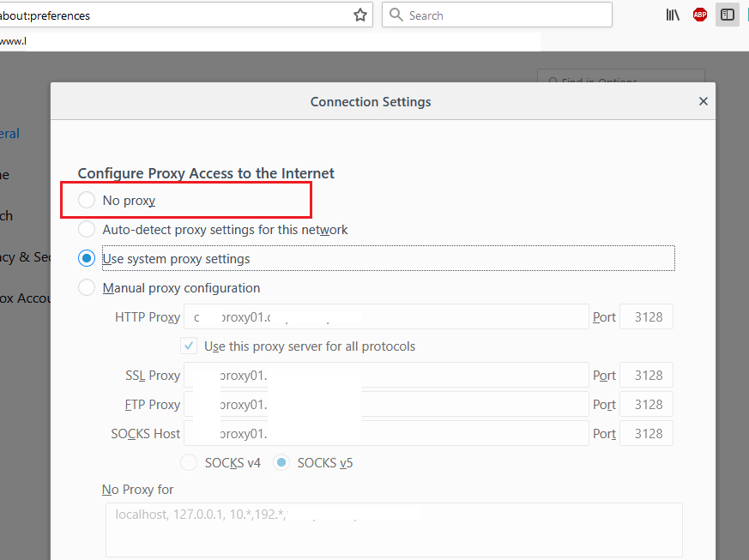The width and height of the screenshot is (749, 560).
Task: Open the Library bookmarks icon
Action: [673, 15]
